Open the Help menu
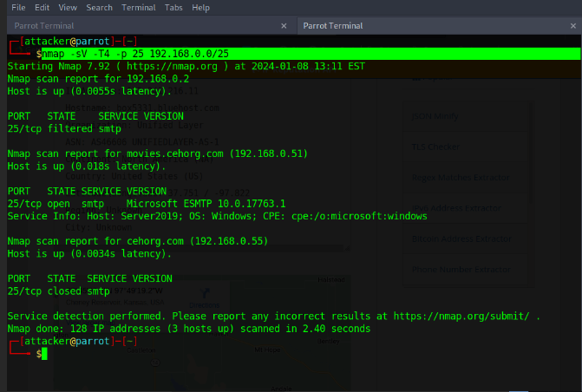 (x=201, y=7)
